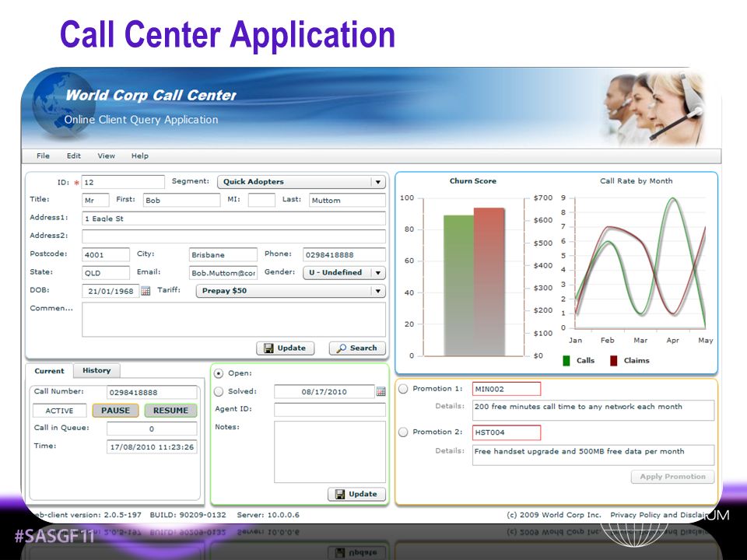Focus the Call in Queue field
747x560 pixels.
(x=152, y=429)
